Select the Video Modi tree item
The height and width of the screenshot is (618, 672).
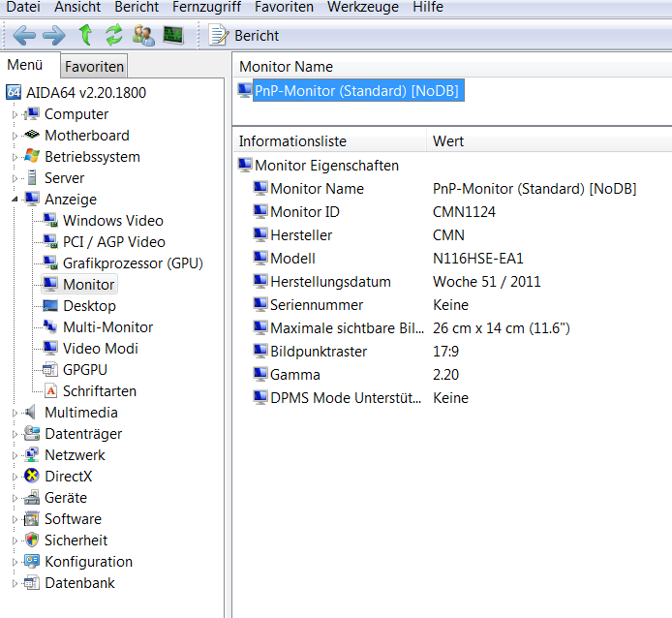pyautogui.click(x=101, y=349)
